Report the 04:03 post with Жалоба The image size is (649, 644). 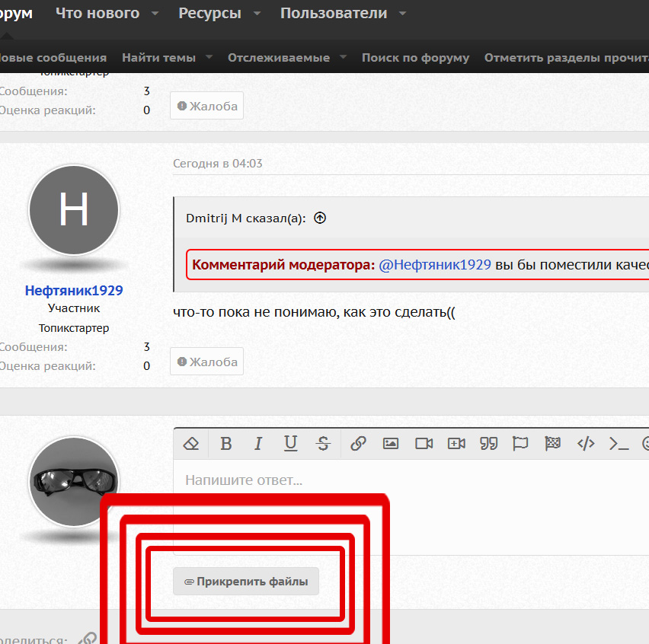coord(206,362)
